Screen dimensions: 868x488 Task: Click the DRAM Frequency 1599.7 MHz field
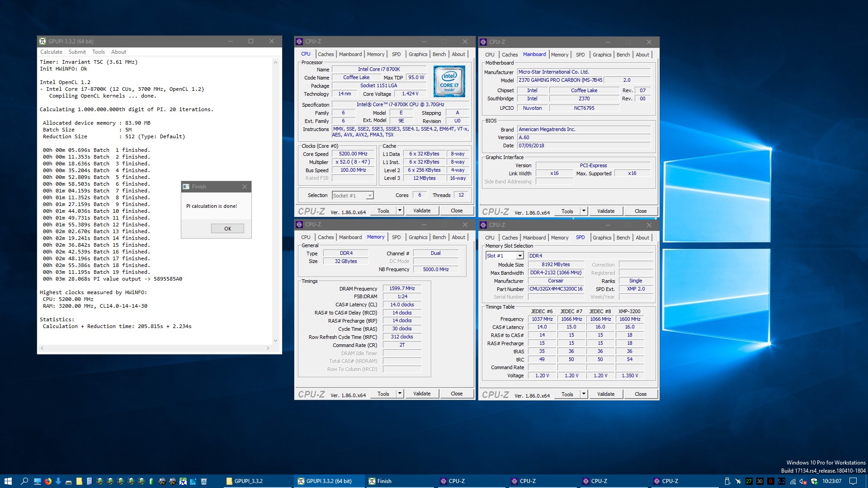(x=402, y=288)
